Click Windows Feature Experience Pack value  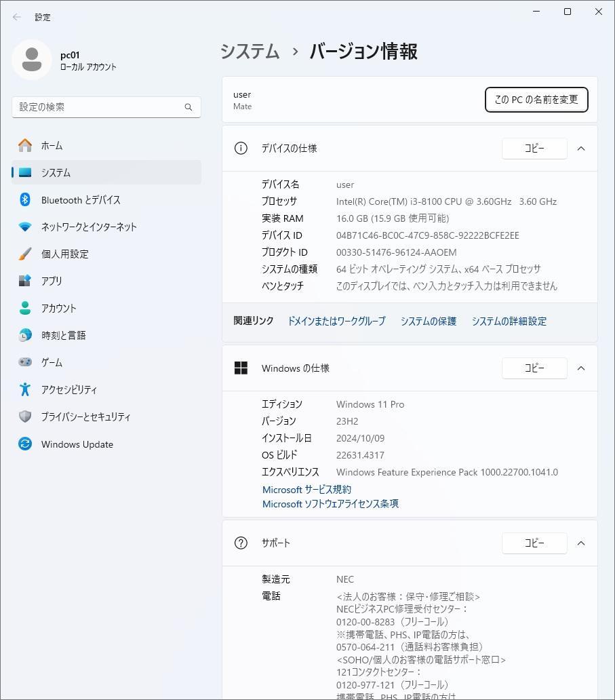pos(448,472)
